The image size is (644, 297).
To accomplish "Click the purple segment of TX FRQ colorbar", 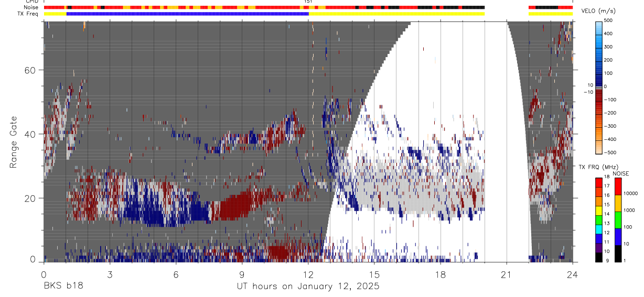I will coord(598,248).
